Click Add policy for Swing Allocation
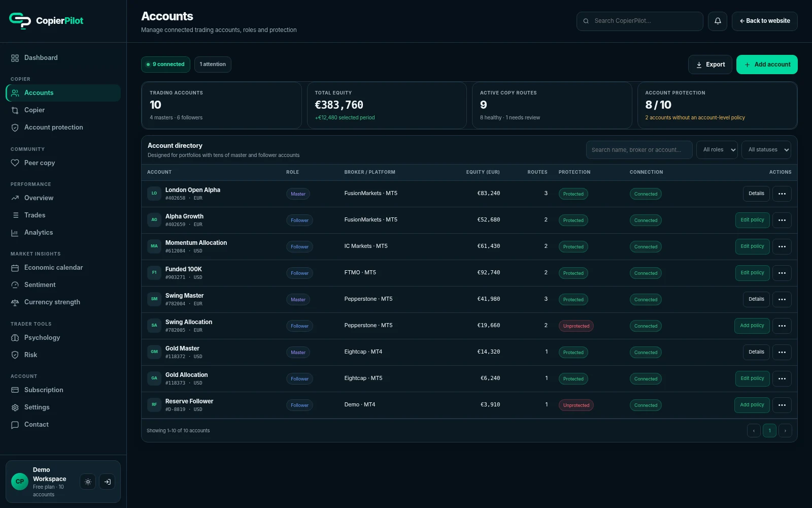Viewport: 812px width, 508px height. pyautogui.click(x=752, y=326)
